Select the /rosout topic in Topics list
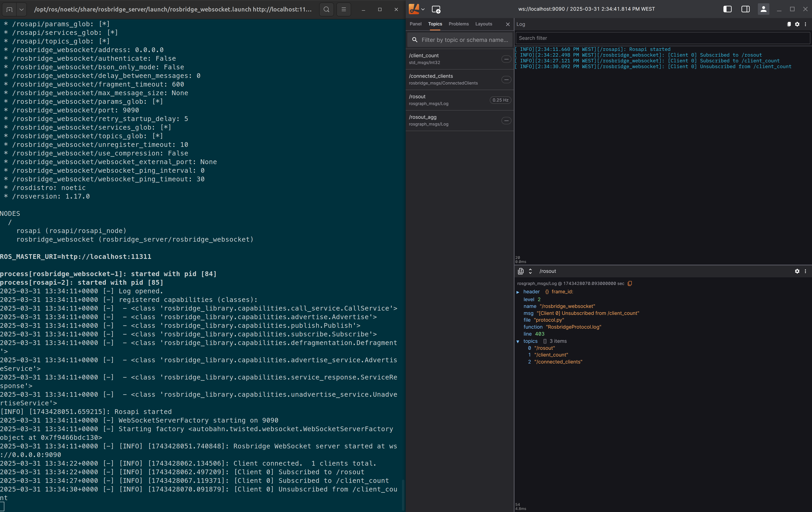Screen dimensions: 812x512 point(459,100)
